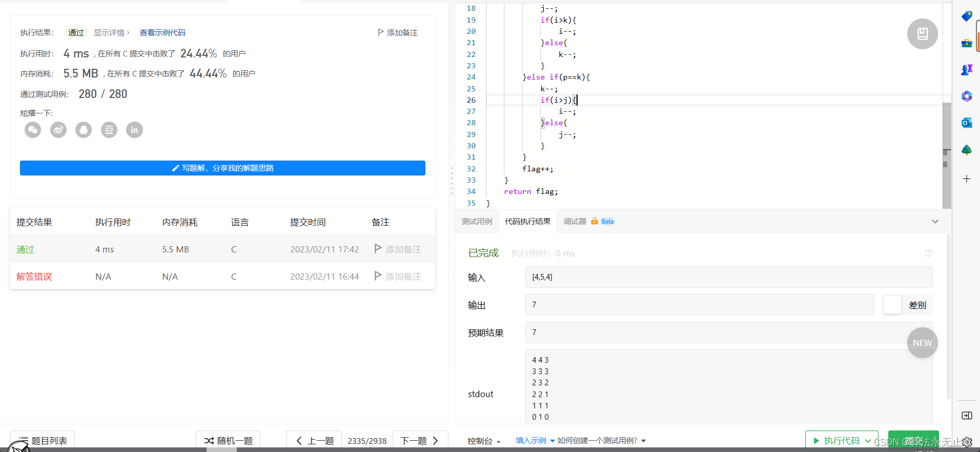Screen dimensions: 980x452
Task: Collapse the console panel with the chevron
Action: pyautogui.click(x=935, y=222)
